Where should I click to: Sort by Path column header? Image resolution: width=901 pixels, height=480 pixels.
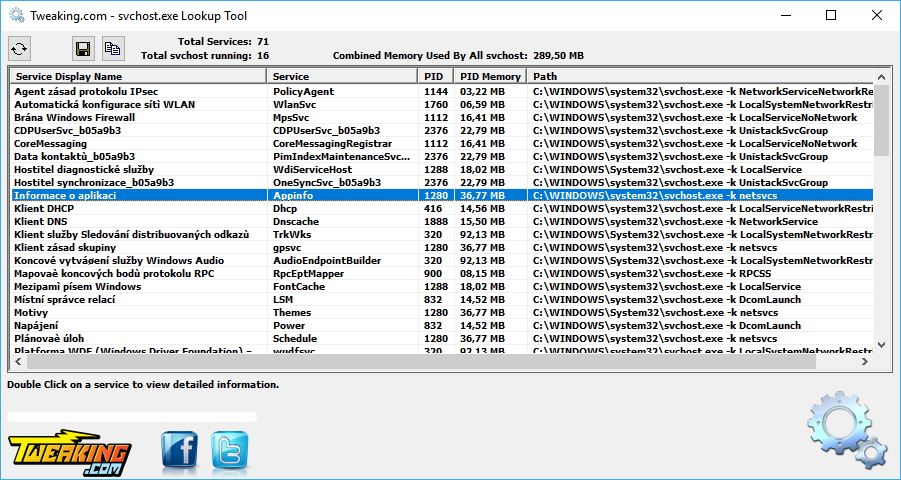[700, 76]
